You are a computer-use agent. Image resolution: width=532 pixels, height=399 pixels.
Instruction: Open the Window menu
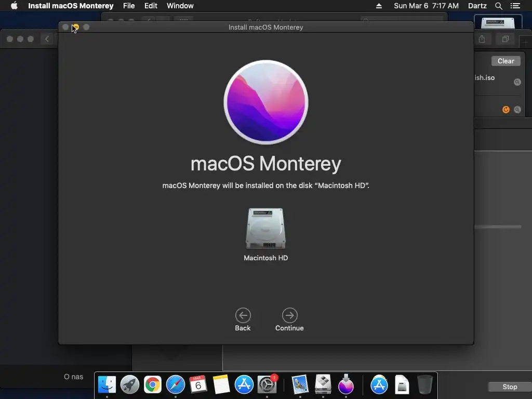pyautogui.click(x=180, y=6)
